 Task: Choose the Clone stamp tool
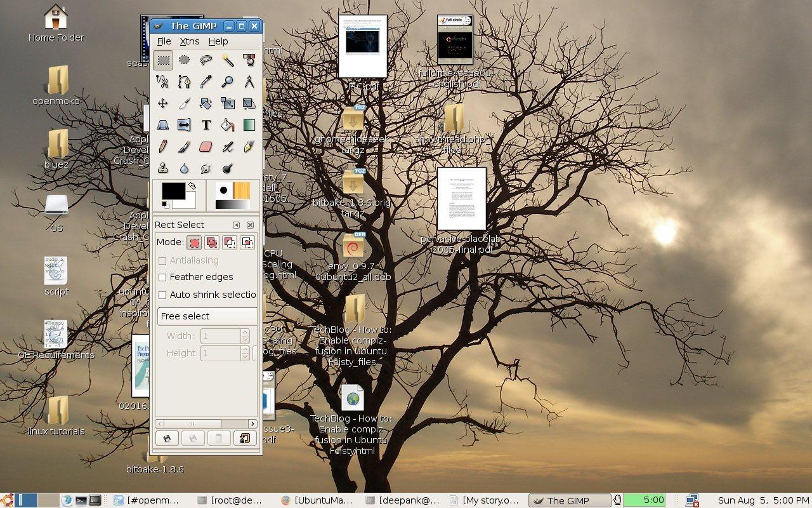click(164, 168)
